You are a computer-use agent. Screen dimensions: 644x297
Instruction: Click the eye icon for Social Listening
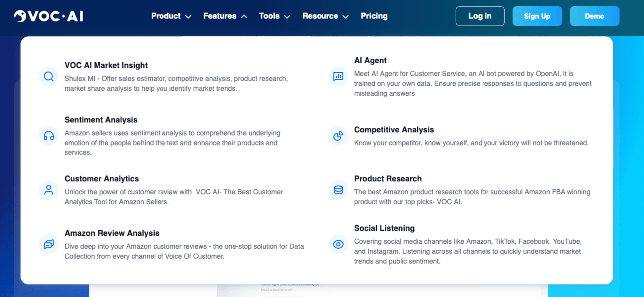[338, 244]
